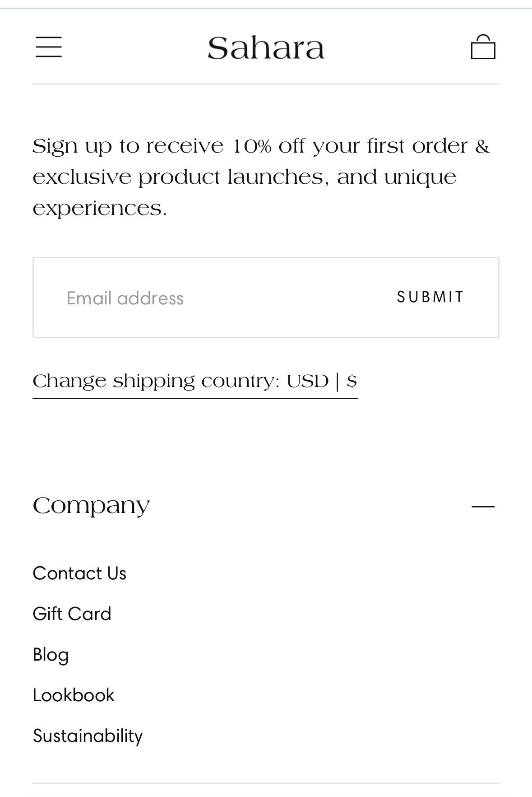The image size is (532, 797).
Task: Visit the Blog link
Action: pyautogui.click(x=51, y=655)
